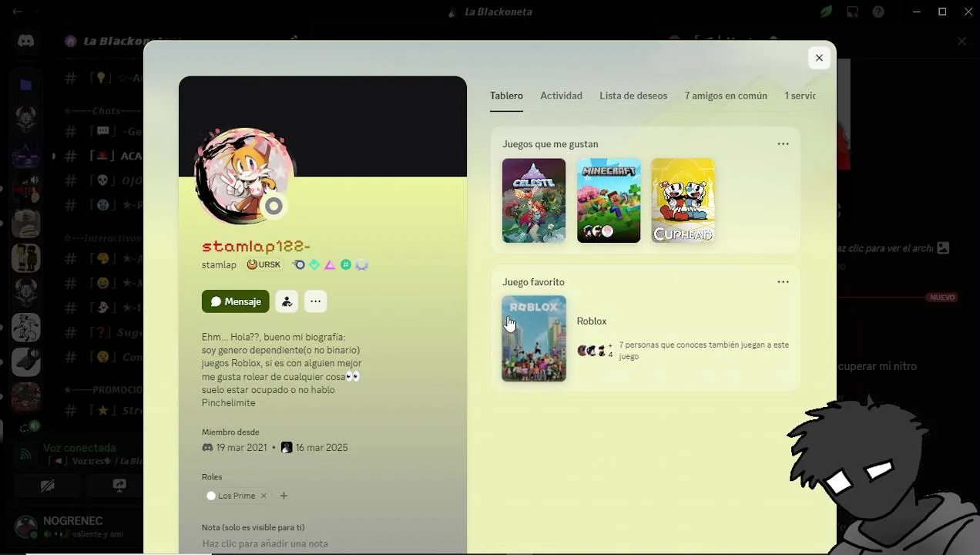Open options for Juegos que me gustan

tap(783, 144)
